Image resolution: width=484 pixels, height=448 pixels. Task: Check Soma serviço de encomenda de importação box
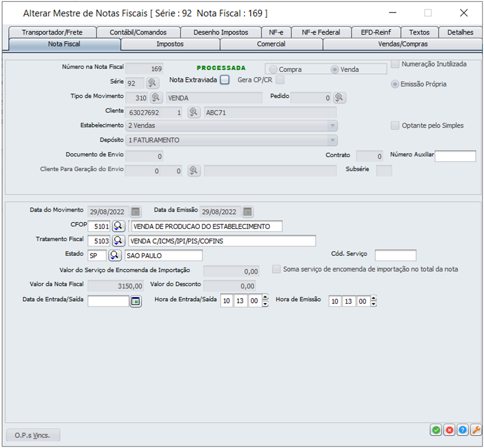276,269
